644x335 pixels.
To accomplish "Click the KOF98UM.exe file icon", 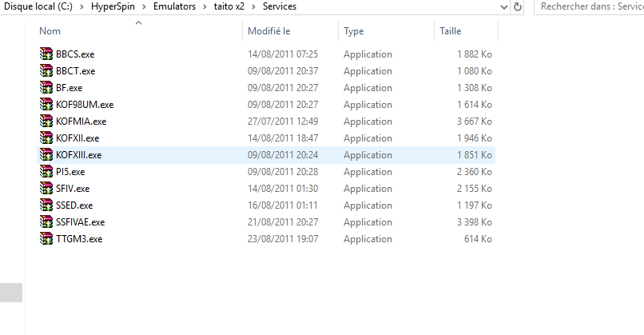I will [x=46, y=105].
